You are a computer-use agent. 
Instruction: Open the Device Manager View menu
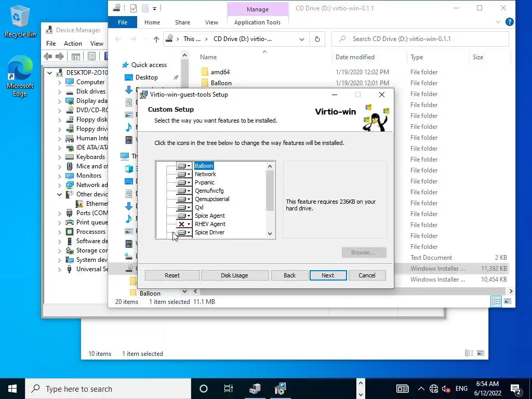pyautogui.click(x=97, y=44)
